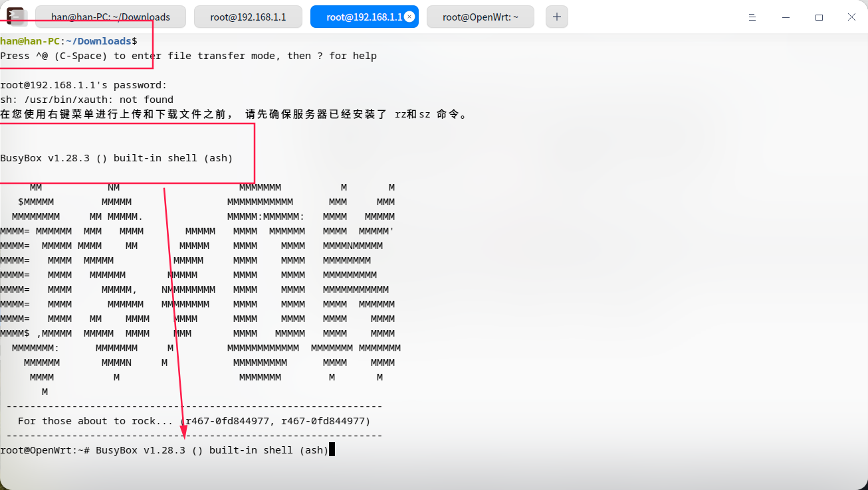Click the 'Press ^@ (C-Space)' file transfer hint line
Image resolution: width=868 pixels, height=490 pixels.
pos(188,56)
